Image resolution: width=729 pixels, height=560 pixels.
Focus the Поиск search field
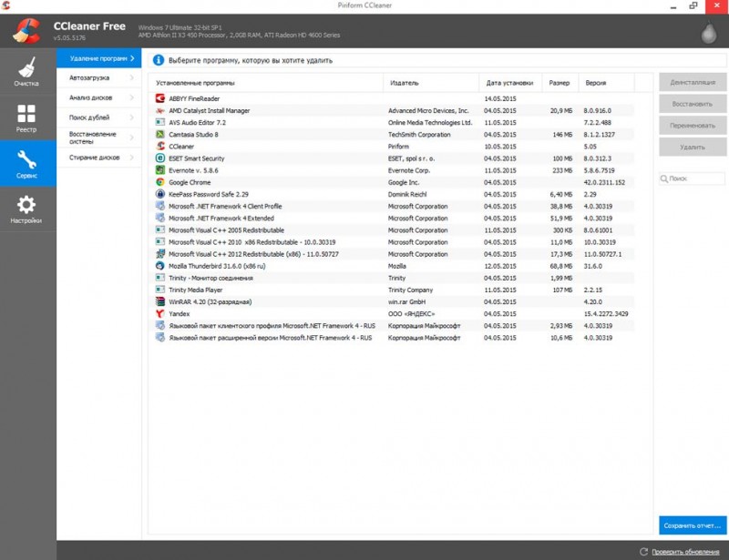point(693,178)
